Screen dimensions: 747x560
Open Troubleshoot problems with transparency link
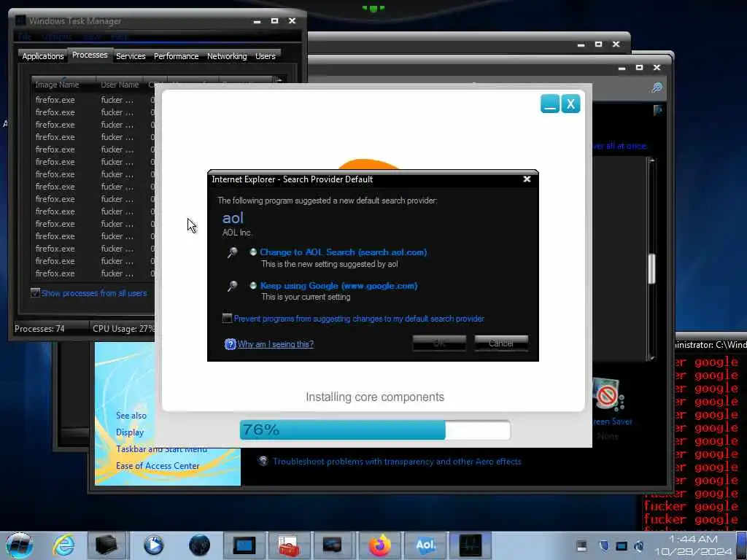point(397,462)
